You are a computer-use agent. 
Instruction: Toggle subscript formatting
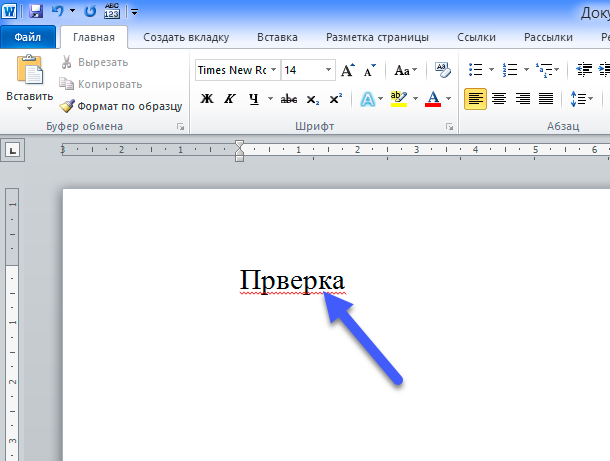(312, 99)
